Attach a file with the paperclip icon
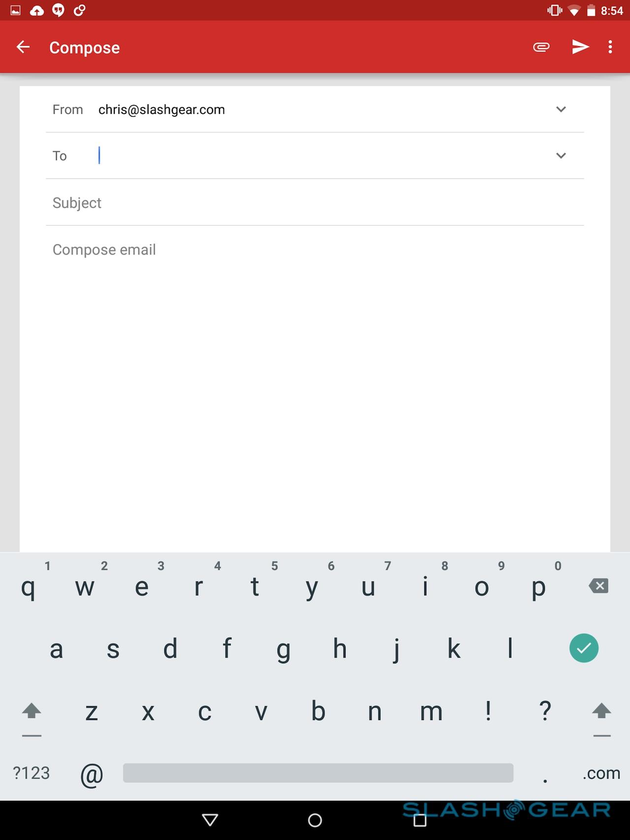The height and width of the screenshot is (840, 630). (x=541, y=47)
